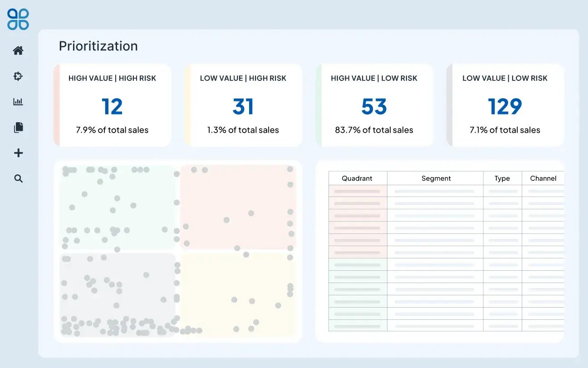Select the green upper-left scatter quadrant
This screenshot has width=588, height=368.
pyautogui.click(x=118, y=207)
